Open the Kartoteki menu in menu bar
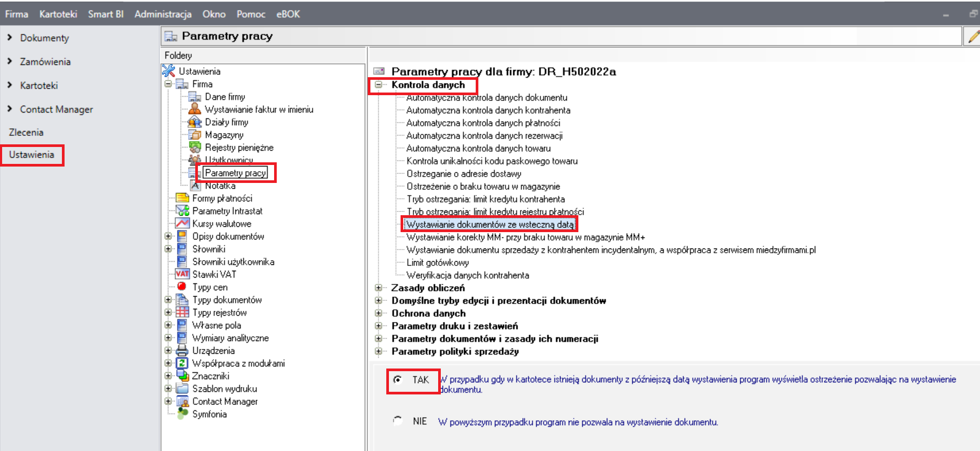 58,14
